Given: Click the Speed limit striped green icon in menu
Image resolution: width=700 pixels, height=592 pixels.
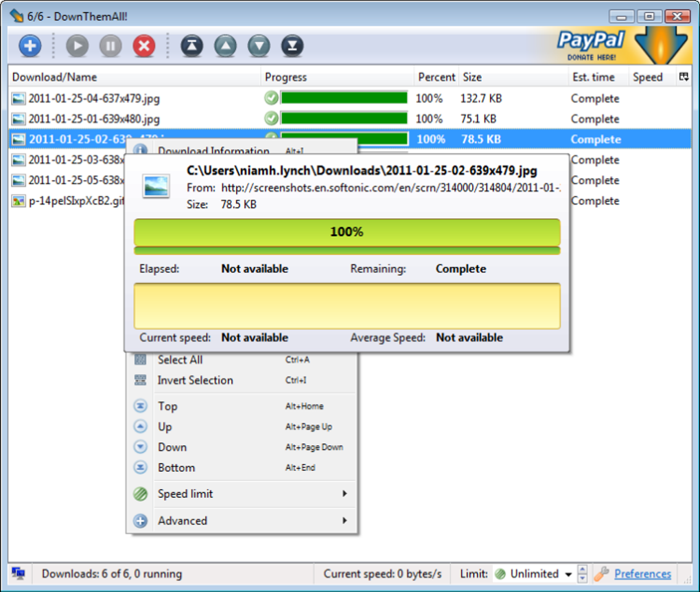Looking at the screenshot, I should pyautogui.click(x=140, y=494).
